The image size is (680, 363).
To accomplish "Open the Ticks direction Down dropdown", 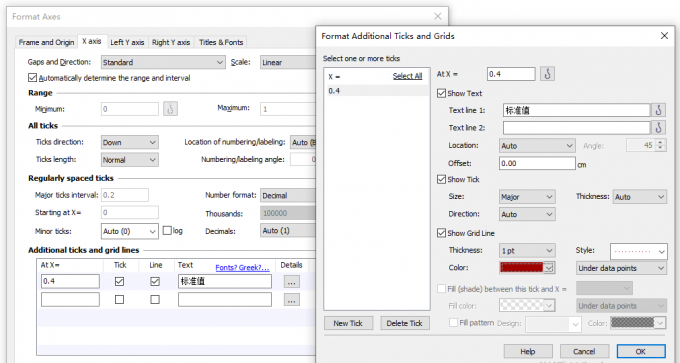I will point(130,142).
